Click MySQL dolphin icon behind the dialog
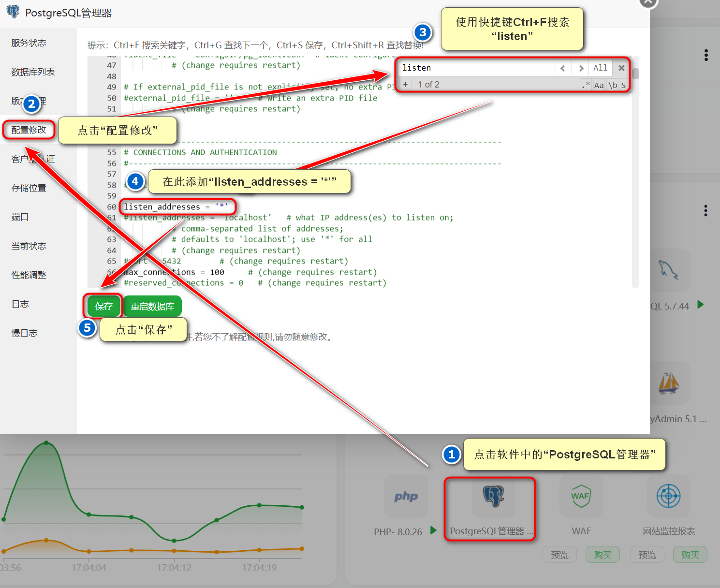720x588 pixels. click(670, 270)
